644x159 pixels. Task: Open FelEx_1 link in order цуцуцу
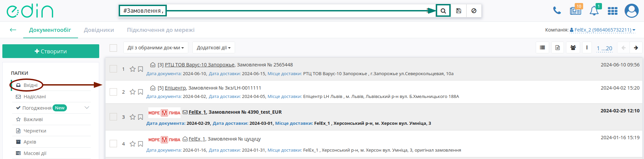point(197,139)
